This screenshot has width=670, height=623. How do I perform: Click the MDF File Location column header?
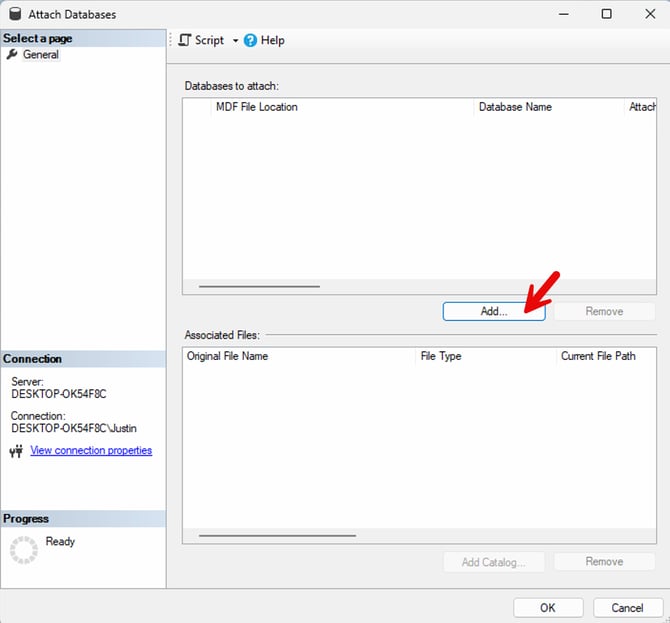(257, 107)
